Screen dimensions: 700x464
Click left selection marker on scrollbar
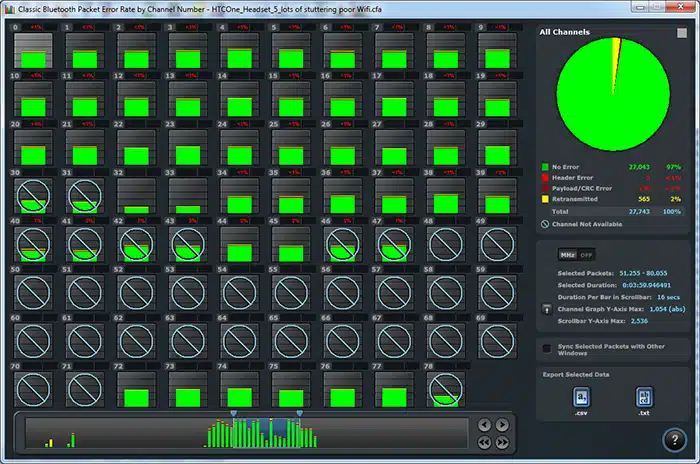pyautogui.click(x=233, y=413)
